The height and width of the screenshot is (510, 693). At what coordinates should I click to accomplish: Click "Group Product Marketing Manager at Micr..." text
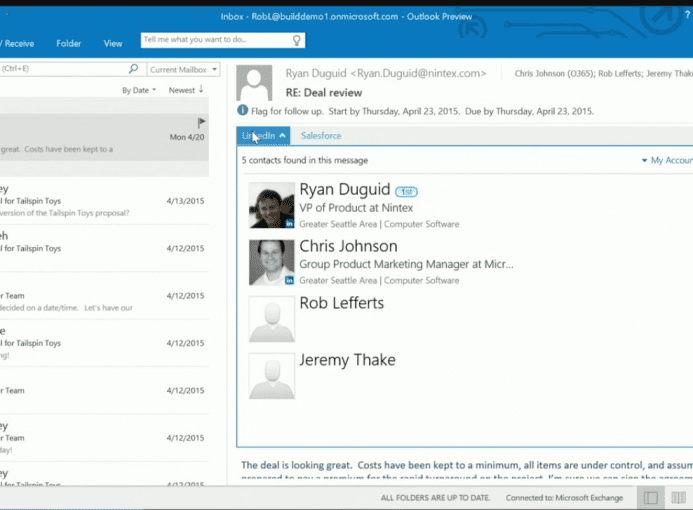point(406,264)
